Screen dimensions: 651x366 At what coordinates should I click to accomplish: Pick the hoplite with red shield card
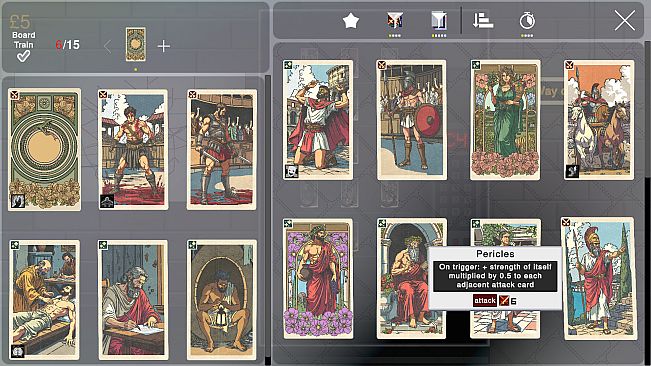click(x=412, y=120)
